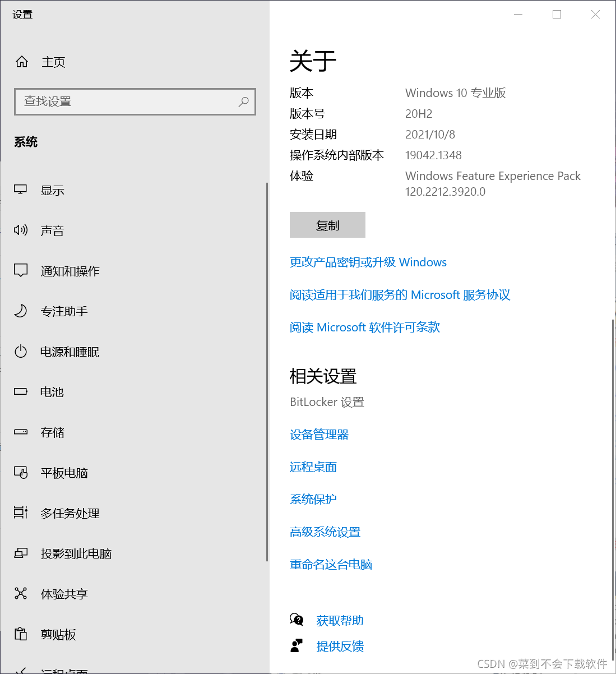Maximize the Settings window
The height and width of the screenshot is (674, 616).
click(x=557, y=15)
